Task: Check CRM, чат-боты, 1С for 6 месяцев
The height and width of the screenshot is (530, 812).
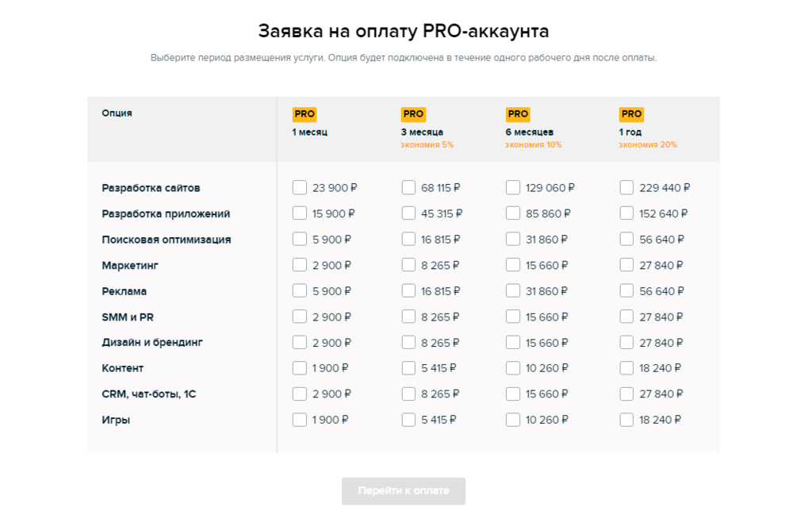Action: coord(513,394)
